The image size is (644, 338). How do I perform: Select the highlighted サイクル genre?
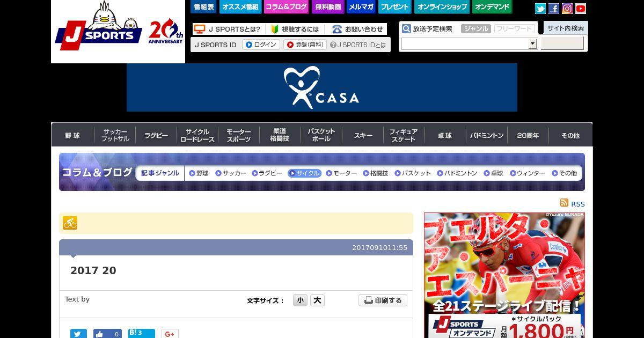coord(304,173)
